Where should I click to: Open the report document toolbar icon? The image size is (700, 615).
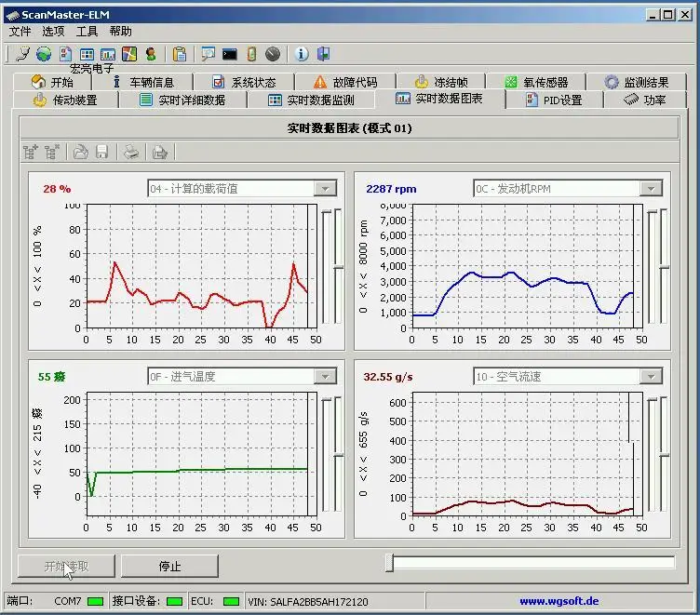65,54
